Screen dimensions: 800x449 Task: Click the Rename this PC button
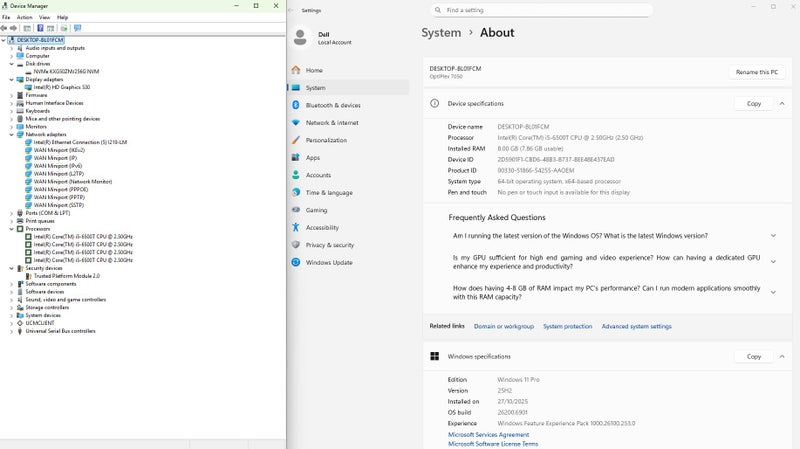[x=757, y=72]
